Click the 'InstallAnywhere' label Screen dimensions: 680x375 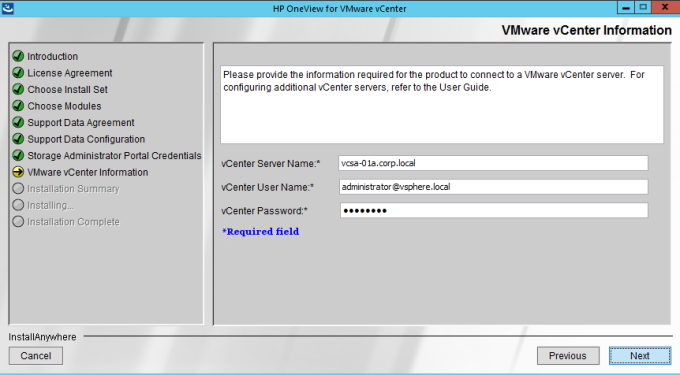click(42, 337)
